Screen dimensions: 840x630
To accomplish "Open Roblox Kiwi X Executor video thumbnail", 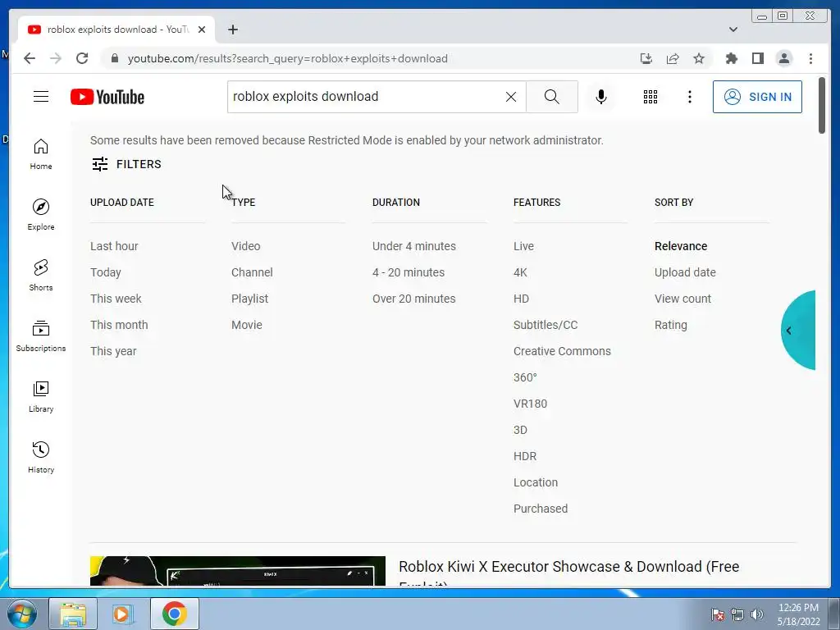I will point(237,571).
